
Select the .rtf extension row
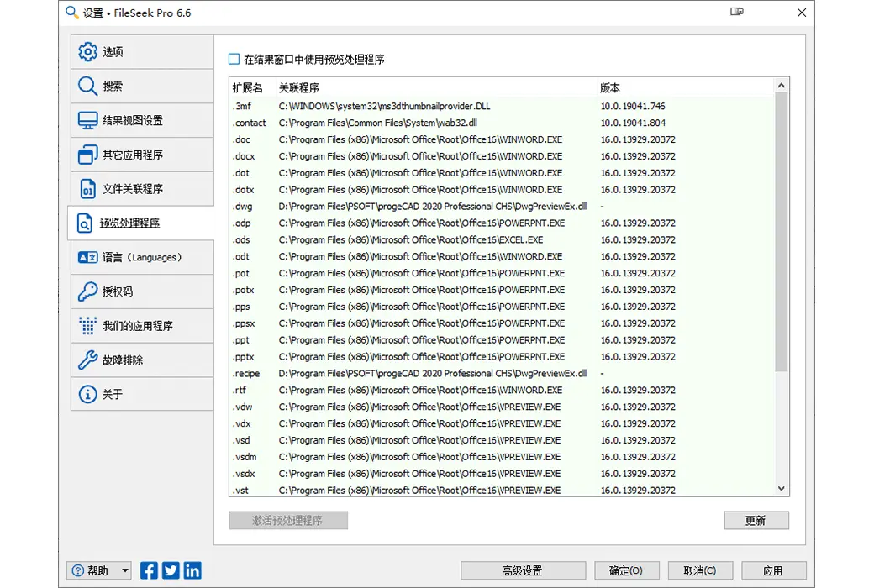point(502,390)
